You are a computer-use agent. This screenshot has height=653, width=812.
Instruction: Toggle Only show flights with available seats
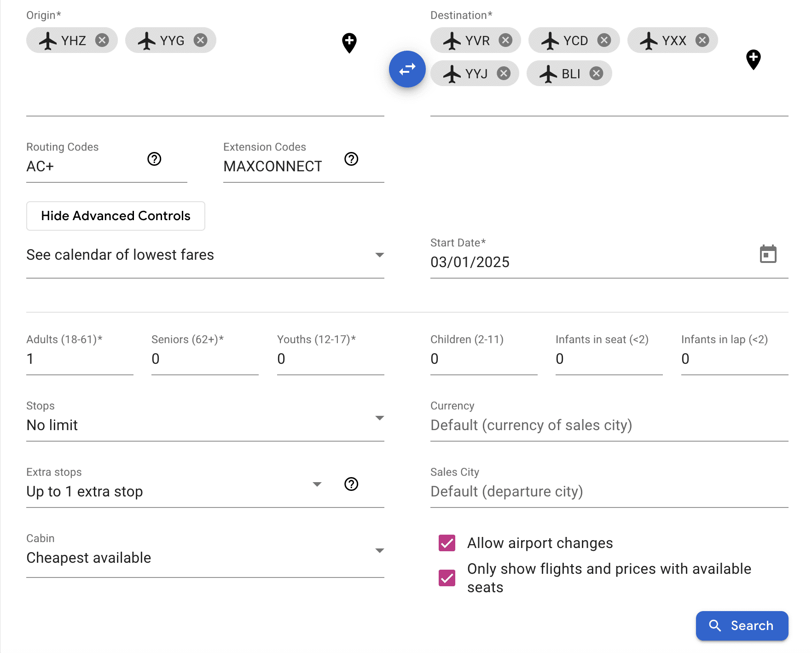[x=447, y=578]
